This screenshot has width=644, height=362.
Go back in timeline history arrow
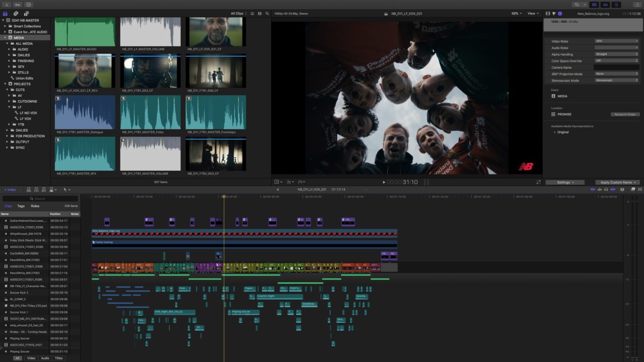[277, 189]
